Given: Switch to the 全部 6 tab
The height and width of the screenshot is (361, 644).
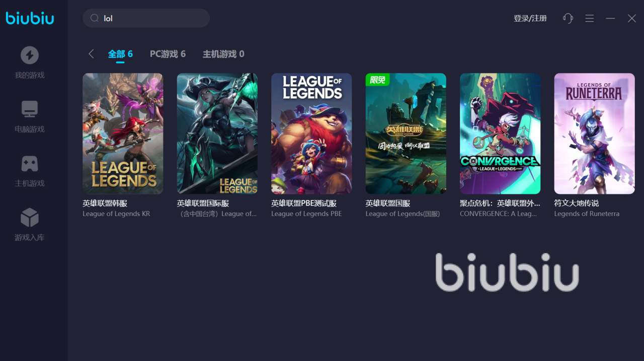Looking at the screenshot, I should click(x=120, y=54).
